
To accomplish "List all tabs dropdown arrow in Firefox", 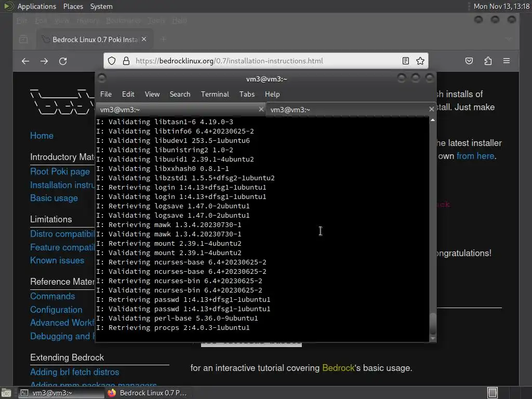I will 509,39.
